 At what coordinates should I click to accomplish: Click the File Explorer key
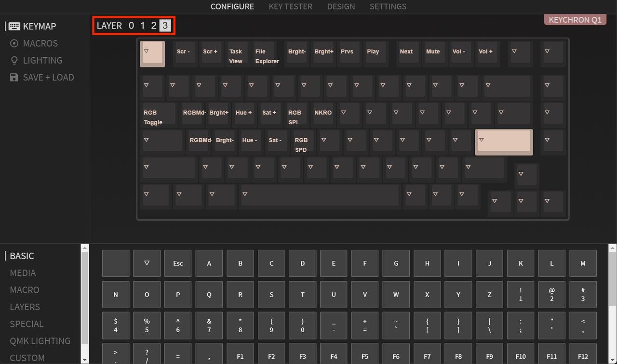266,53
